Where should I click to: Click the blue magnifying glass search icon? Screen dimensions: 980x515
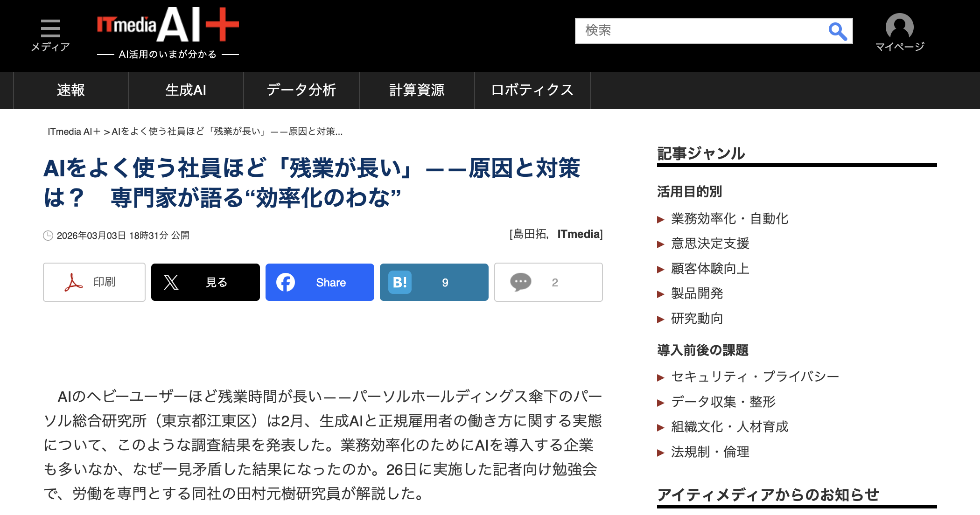pyautogui.click(x=837, y=31)
